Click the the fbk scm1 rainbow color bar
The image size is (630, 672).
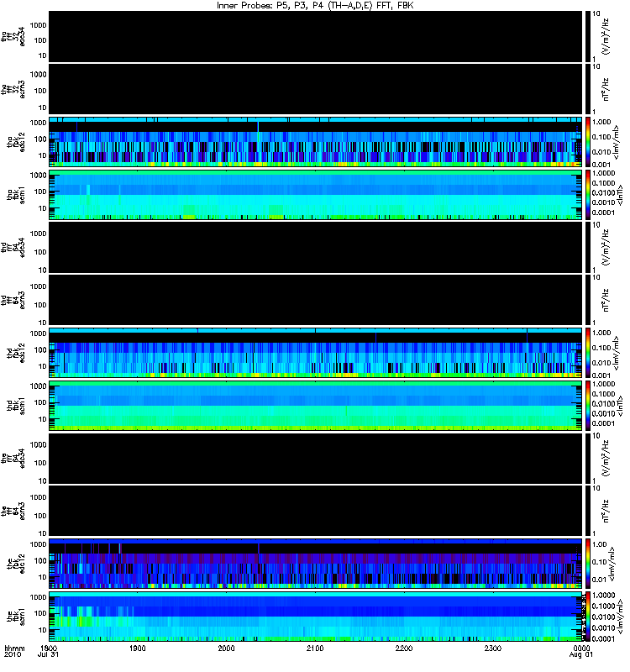tap(588, 617)
